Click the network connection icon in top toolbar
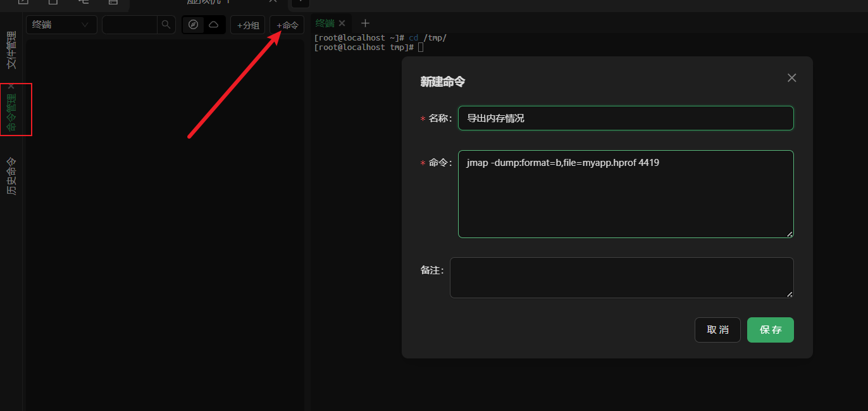The height and width of the screenshot is (411, 868). click(82, 3)
